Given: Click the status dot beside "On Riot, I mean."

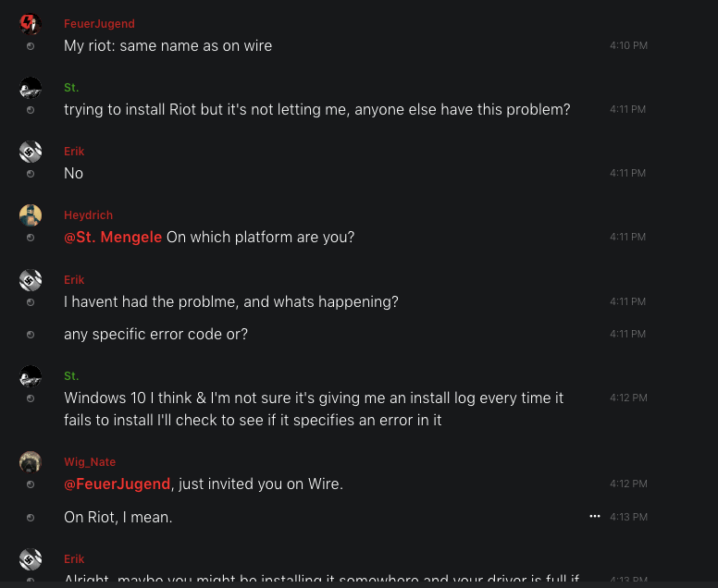Looking at the screenshot, I should coord(31,518).
